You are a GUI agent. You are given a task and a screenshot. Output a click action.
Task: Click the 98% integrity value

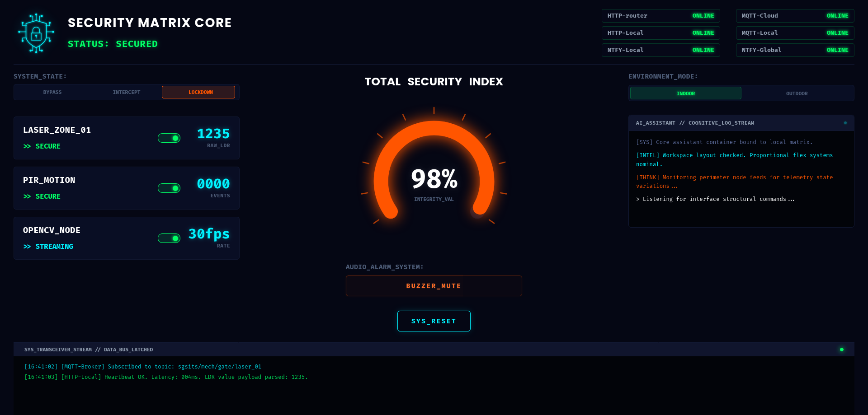(x=434, y=179)
